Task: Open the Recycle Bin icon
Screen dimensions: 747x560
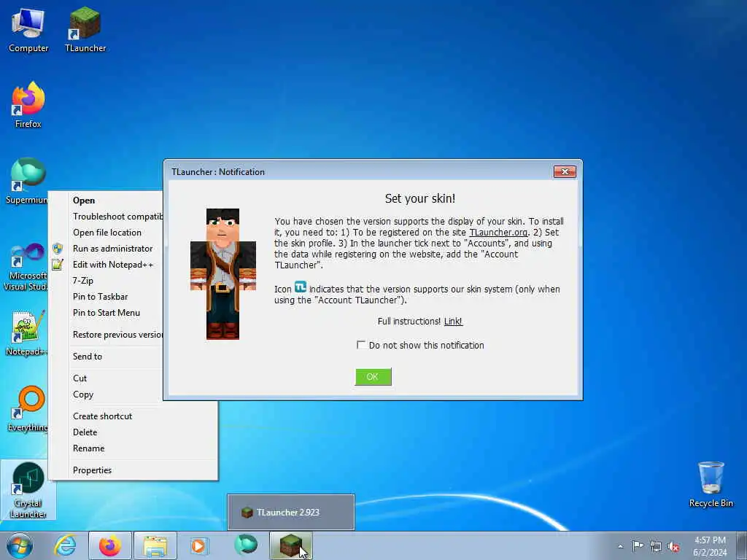Action: tap(711, 484)
